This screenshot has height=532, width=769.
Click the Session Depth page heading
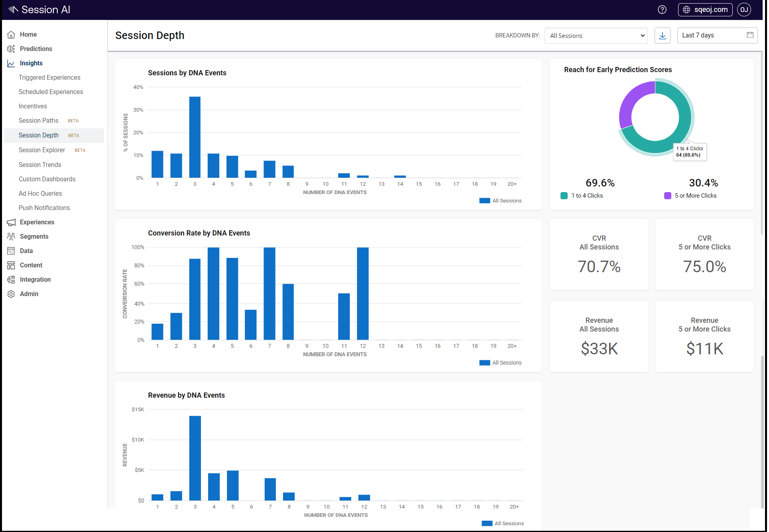pos(150,35)
